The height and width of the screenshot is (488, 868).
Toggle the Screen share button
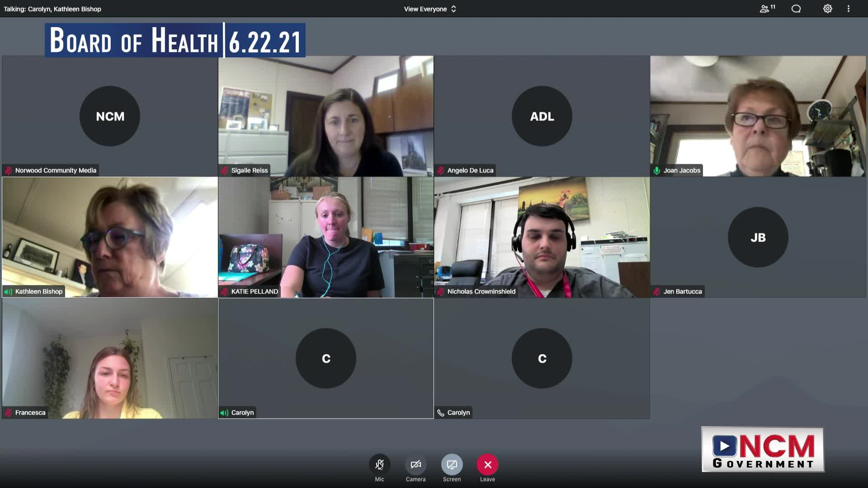[452, 465]
